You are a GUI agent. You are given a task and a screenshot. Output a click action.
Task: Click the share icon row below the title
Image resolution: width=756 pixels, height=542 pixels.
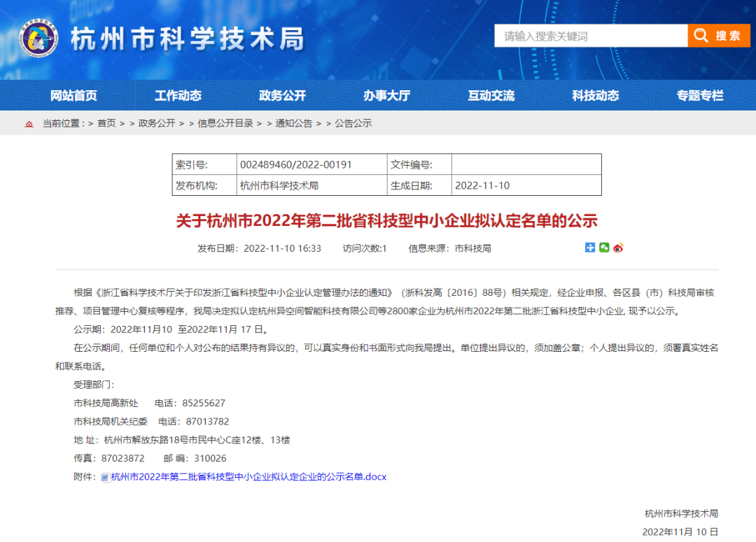pyautogui.click(x=603, y=248)
